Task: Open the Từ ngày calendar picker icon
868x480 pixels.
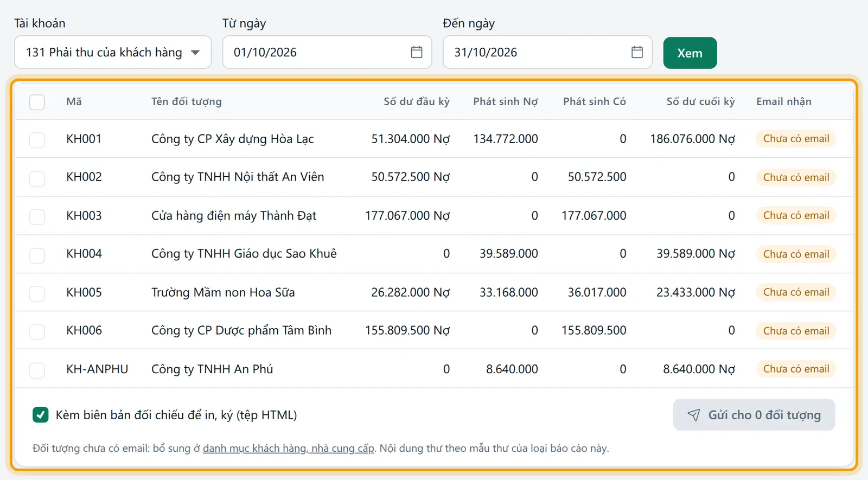Action: [x=417, y=52]
